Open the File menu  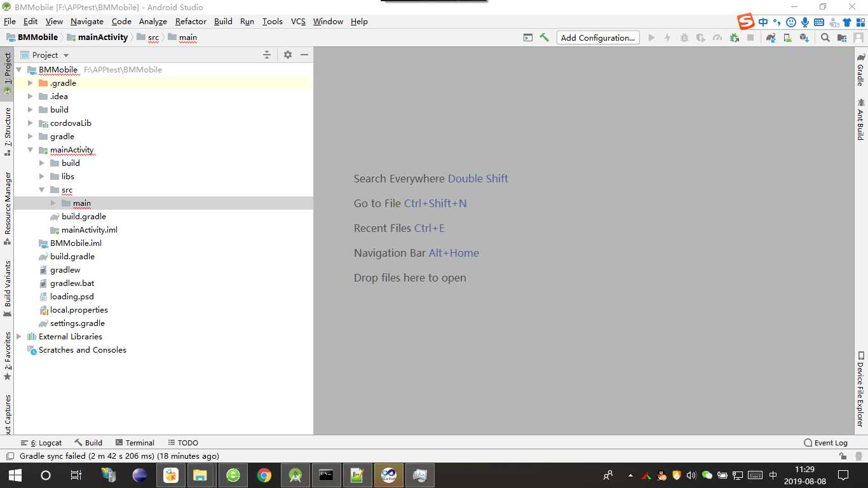(10, 22)
